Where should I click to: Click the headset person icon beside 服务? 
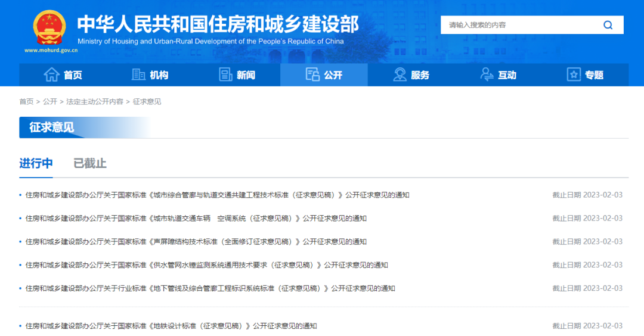pyautogui.click(x=400, y=74)
